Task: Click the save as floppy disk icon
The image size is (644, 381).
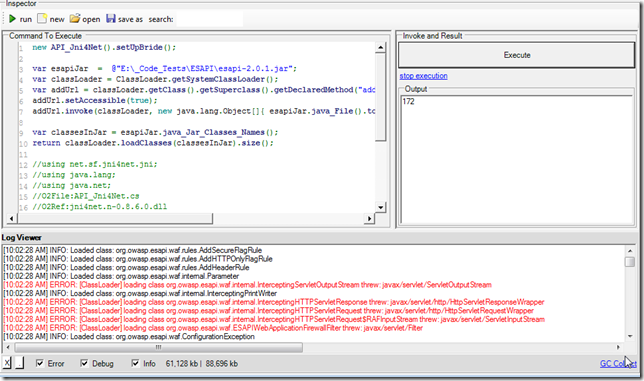Action: [x=111, y=18]
